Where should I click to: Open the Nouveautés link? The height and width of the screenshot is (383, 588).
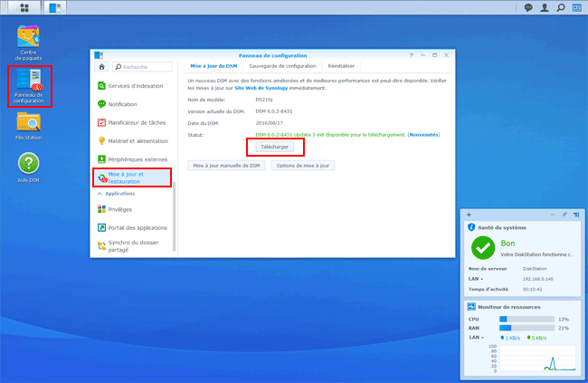pos(423,134)
